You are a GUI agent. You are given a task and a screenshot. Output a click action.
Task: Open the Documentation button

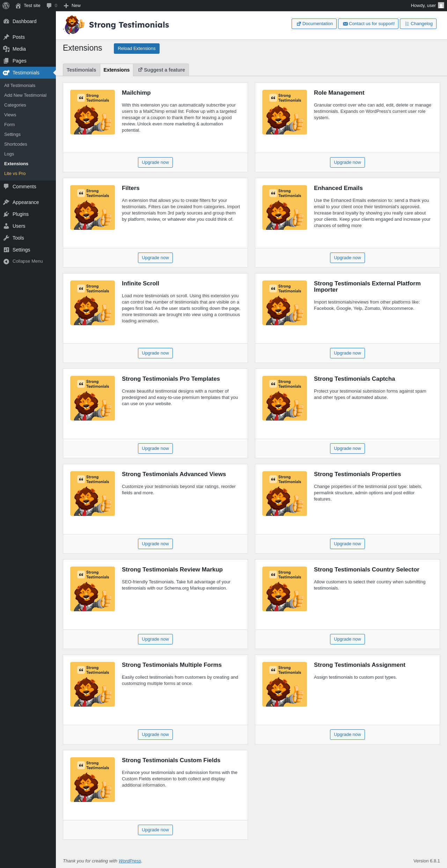pos(314,24)
